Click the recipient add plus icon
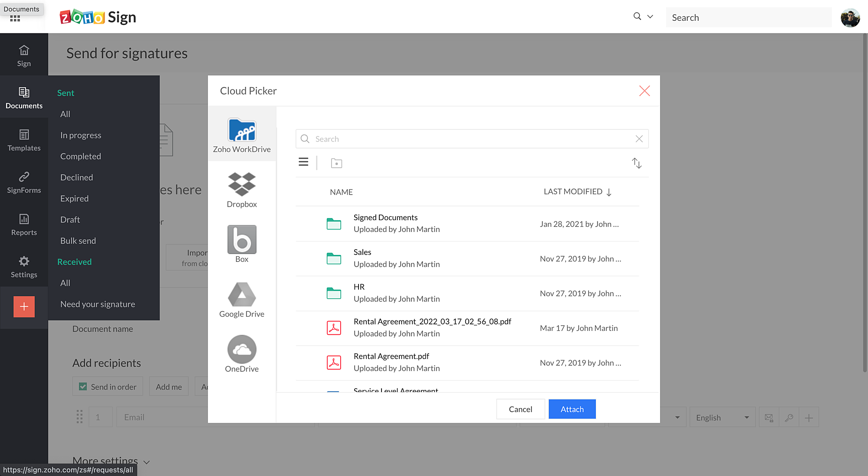Image resolution: width=868 pixels, height=476 pixels. [809, 417]
